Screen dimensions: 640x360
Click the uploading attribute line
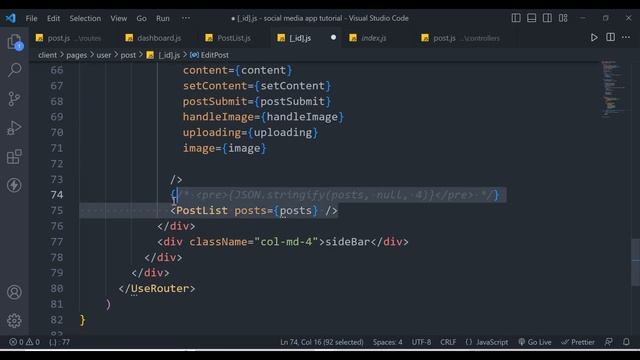pos(250,133)
